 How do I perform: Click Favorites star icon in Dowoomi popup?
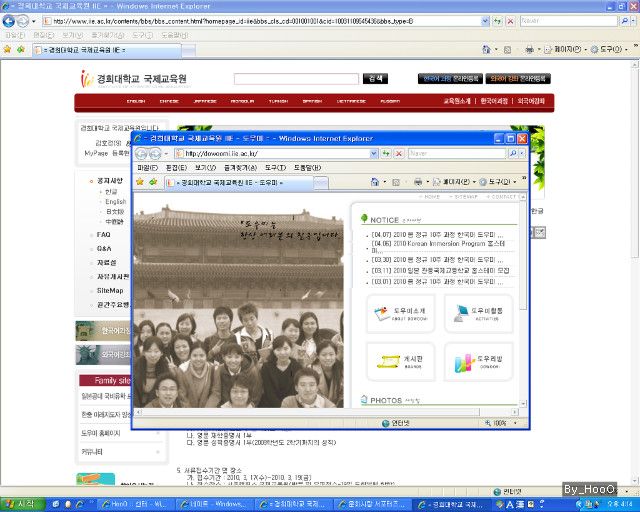[x=140, y=182]
